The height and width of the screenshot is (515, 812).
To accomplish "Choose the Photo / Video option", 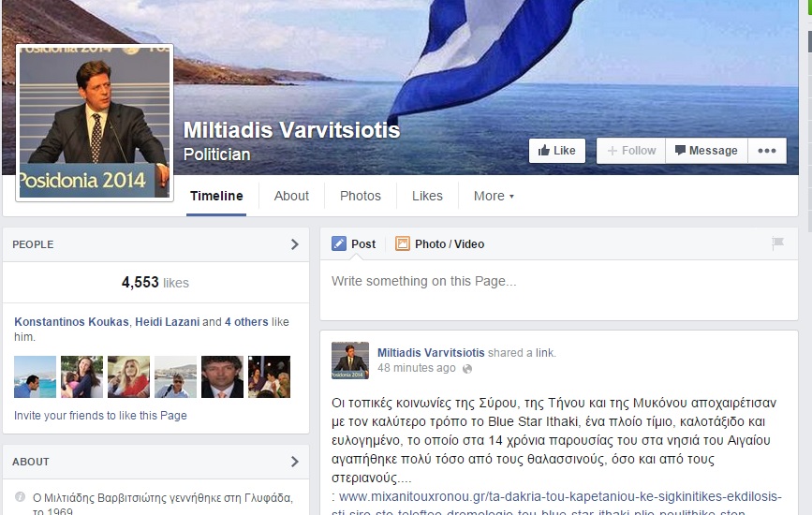I will coord(439,243).
